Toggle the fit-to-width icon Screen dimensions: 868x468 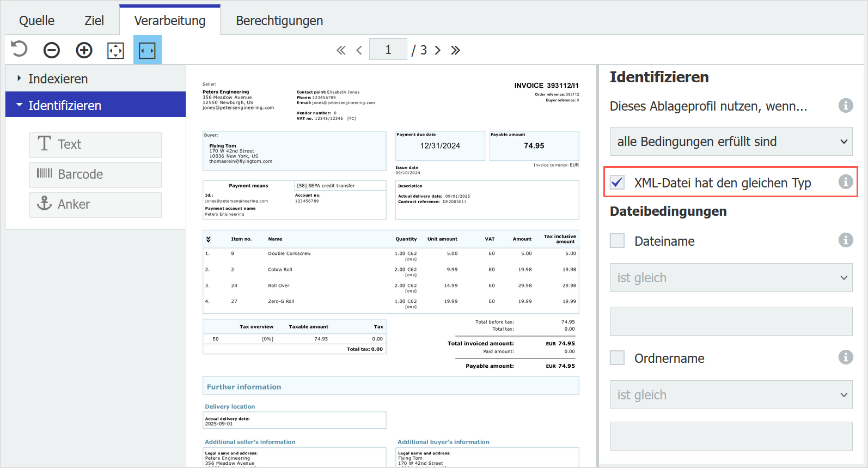[147, 50]
